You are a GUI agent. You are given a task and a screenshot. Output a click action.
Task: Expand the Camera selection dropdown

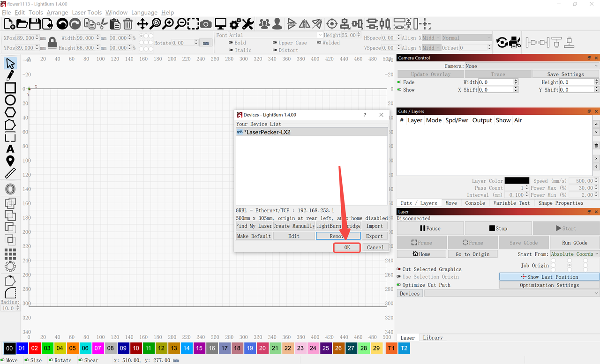point(532,66)
